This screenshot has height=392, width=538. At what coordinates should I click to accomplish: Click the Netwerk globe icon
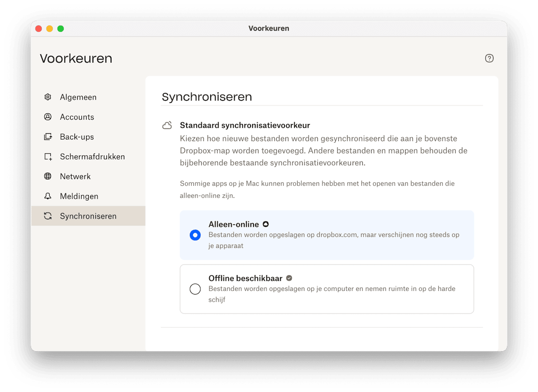(x=48, y=177)
